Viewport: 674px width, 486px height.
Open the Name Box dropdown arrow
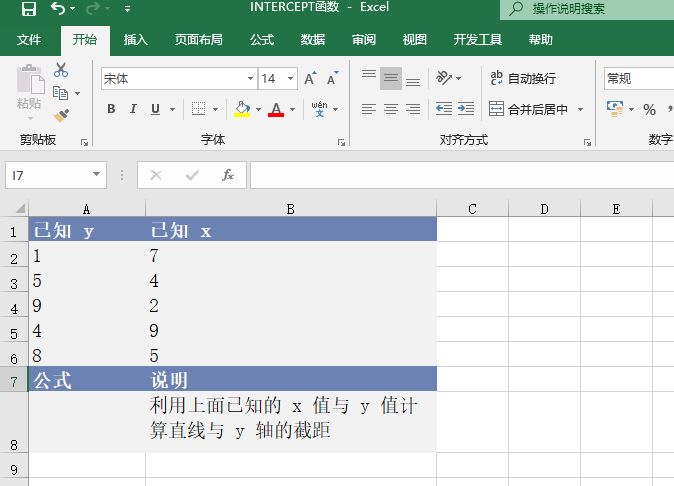[x=97, y=175]
